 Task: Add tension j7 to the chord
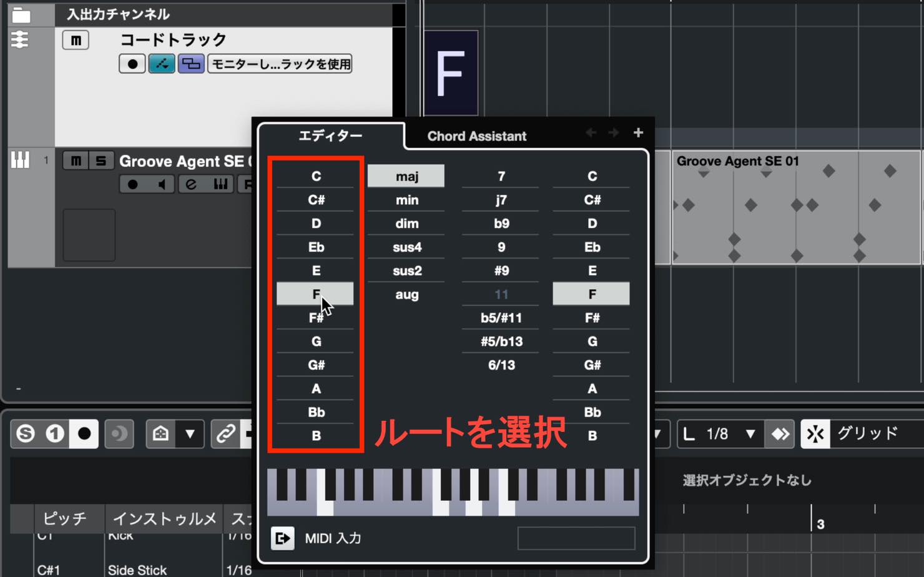coord(501,200)
